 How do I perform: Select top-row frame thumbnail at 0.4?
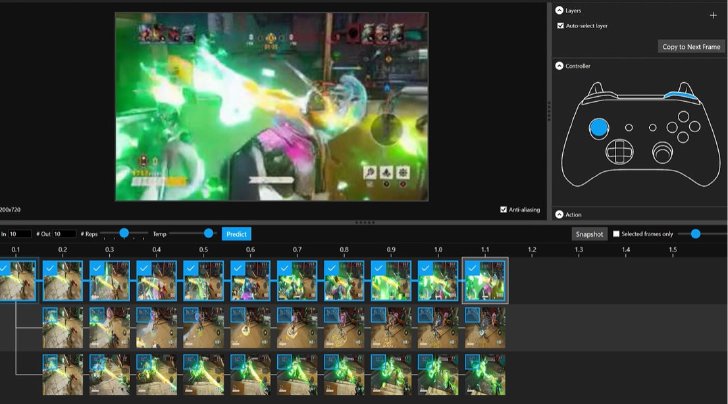[x=156, y=280]
